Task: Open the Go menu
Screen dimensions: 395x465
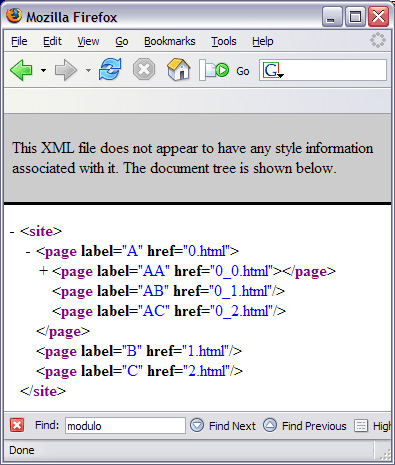Action: [122, 41]
